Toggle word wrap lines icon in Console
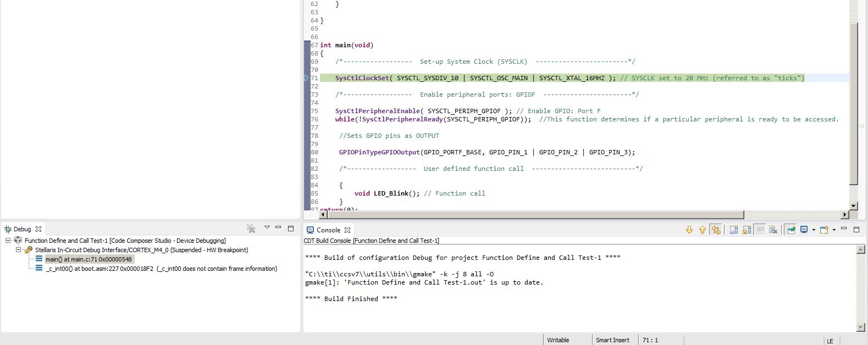 [x=760, y=230]
